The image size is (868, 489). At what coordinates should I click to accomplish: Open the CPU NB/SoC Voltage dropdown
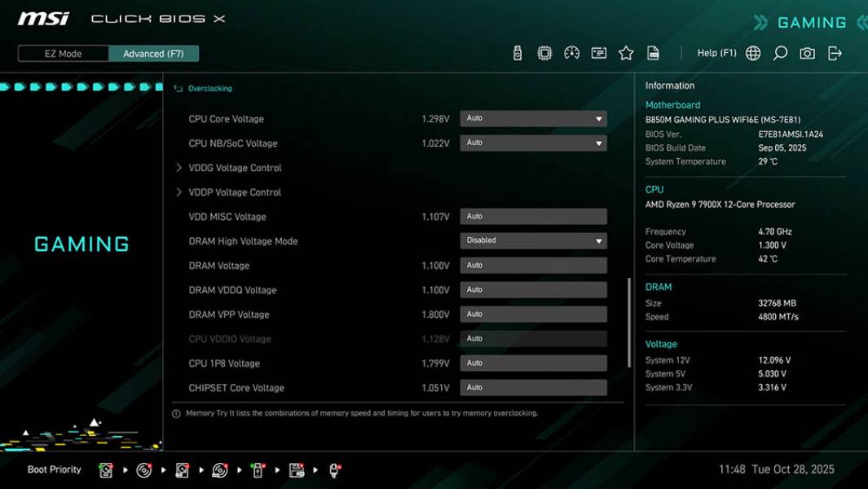click(x=532, y=143)
